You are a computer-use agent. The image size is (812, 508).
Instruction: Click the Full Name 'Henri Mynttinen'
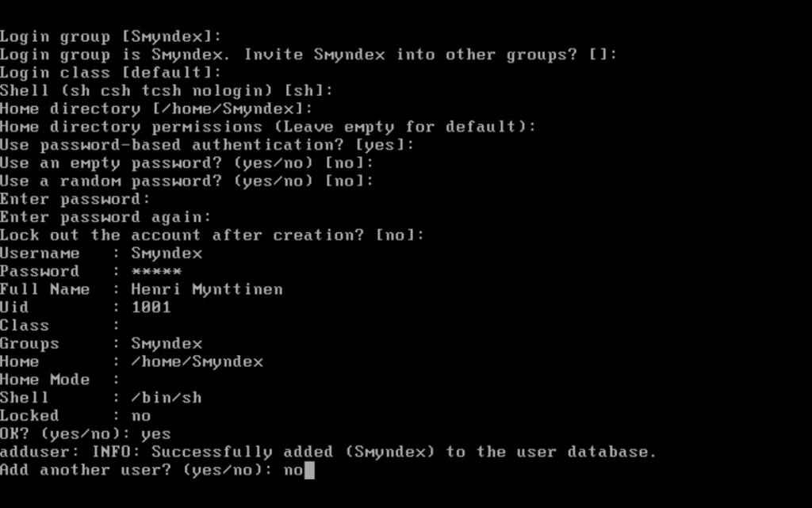point(207,289)
